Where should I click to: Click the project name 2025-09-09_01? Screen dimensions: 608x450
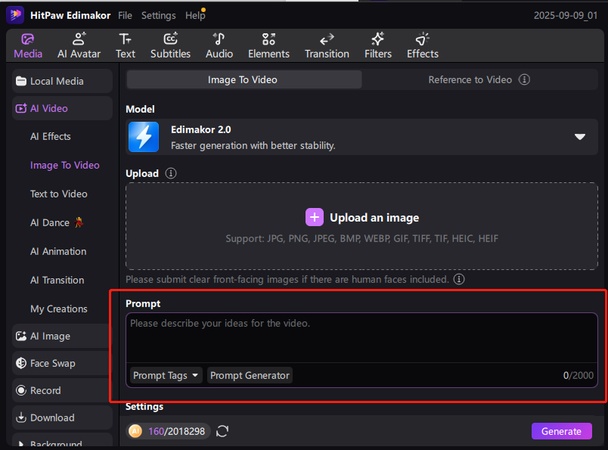pos(565,16)
